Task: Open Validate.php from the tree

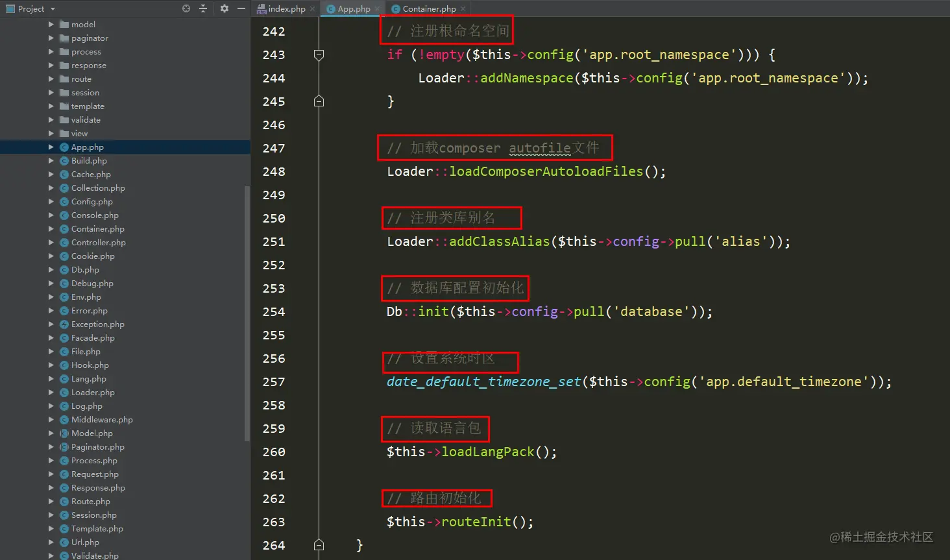Action: 95,555
